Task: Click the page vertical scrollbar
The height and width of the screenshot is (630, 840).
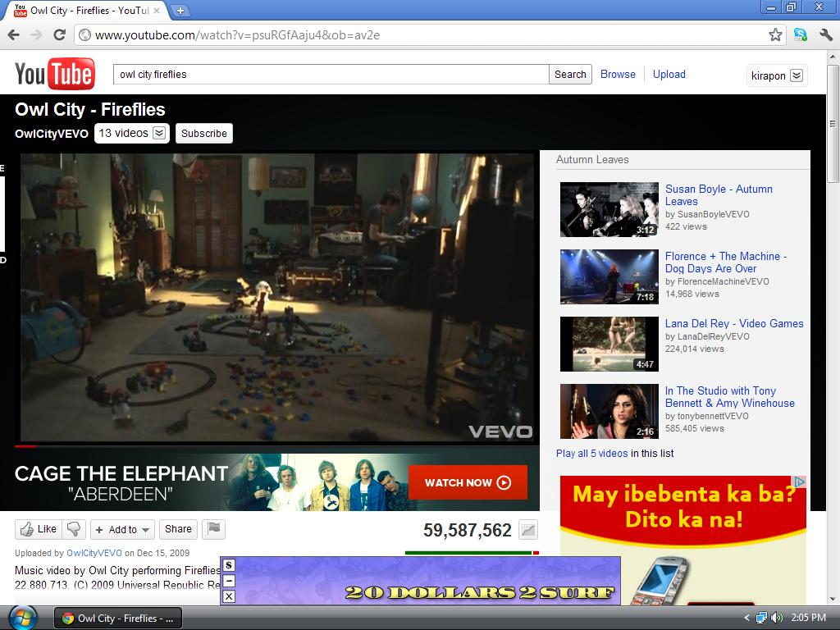Action: tap(833, 123)
